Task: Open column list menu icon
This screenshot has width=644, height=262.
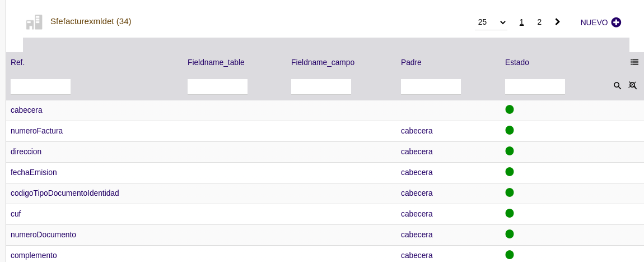Action: (634, 62)
